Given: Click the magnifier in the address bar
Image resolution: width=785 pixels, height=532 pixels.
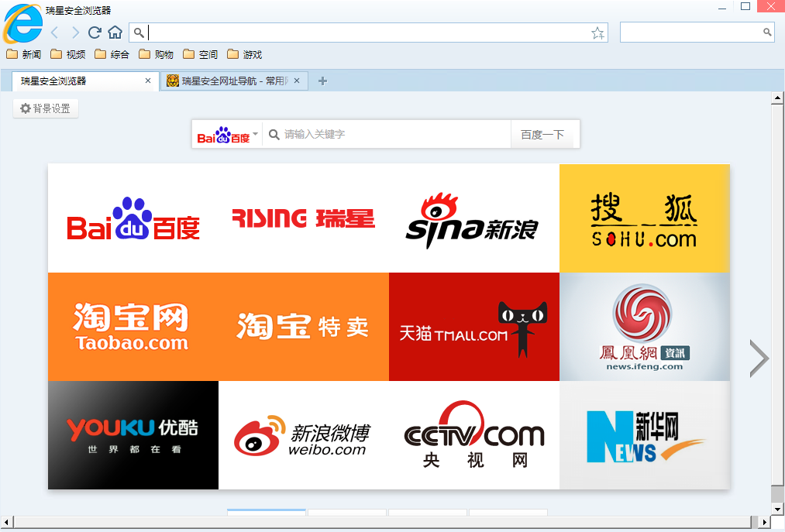Looking at the screenshot, I should pos(139,33).
